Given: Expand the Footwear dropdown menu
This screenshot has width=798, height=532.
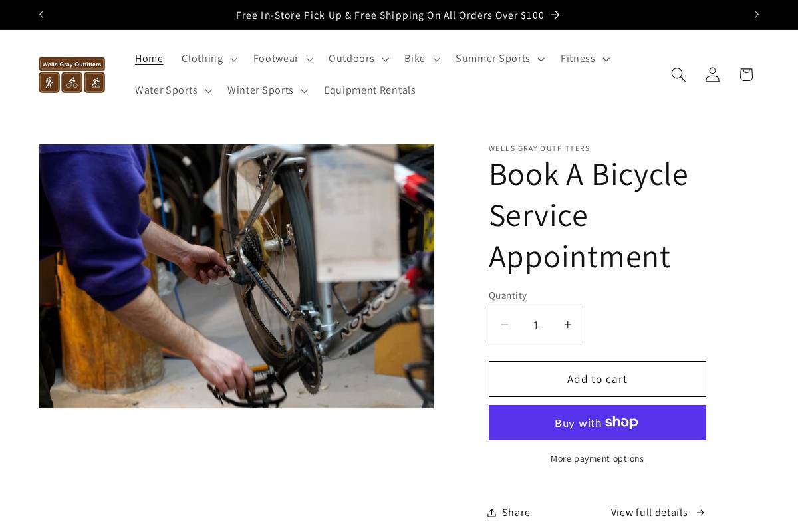Looking at the screenshot, I should (283, 59).
